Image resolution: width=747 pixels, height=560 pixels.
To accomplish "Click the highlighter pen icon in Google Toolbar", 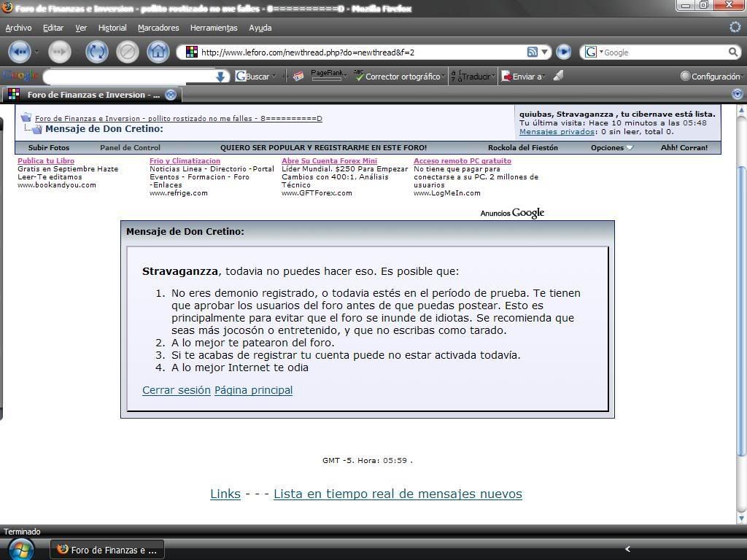I will (x=558, y=76).
